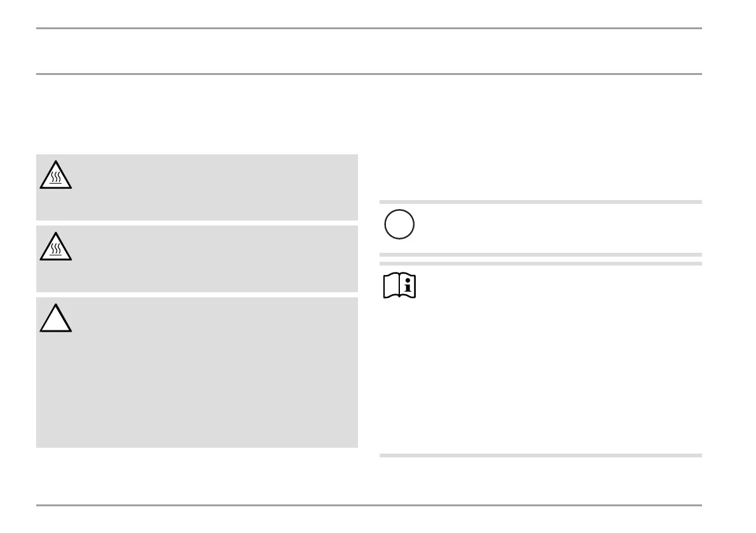Viewport: 756px width, 533px height.
Task: Select the second hot surface warning triangle
Action: coord(55,246)
